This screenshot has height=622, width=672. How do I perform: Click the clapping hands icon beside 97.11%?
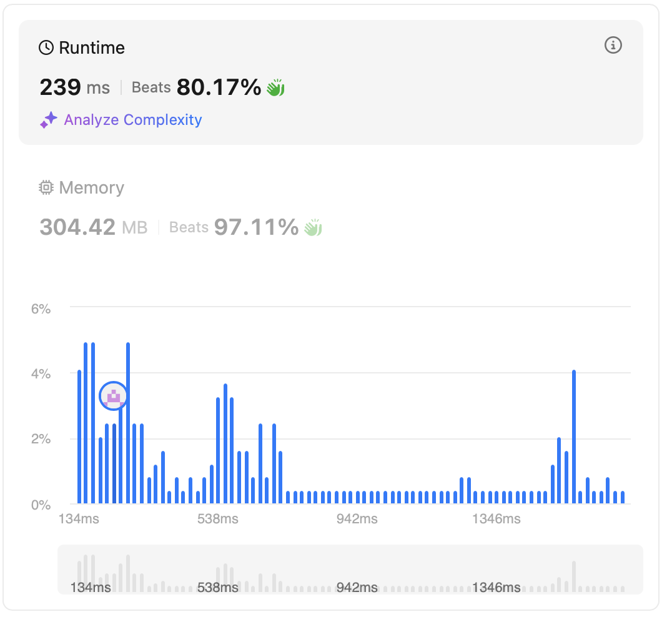[x=313, y=227]
